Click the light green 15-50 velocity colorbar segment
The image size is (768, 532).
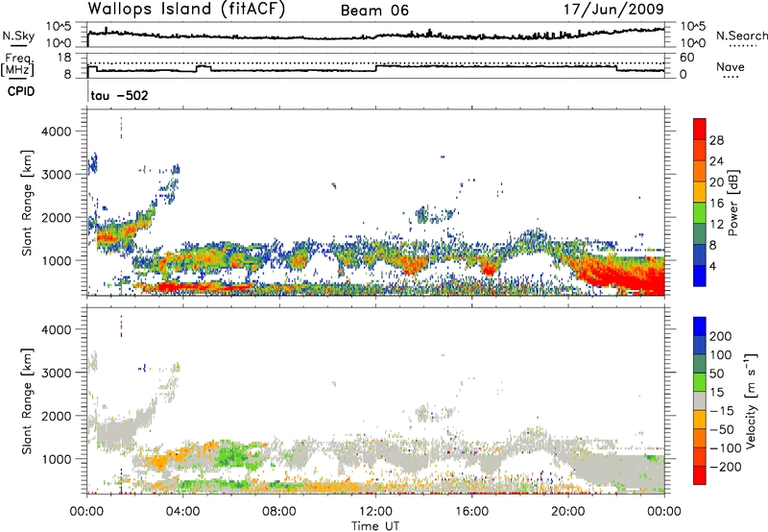pos(700,382)
